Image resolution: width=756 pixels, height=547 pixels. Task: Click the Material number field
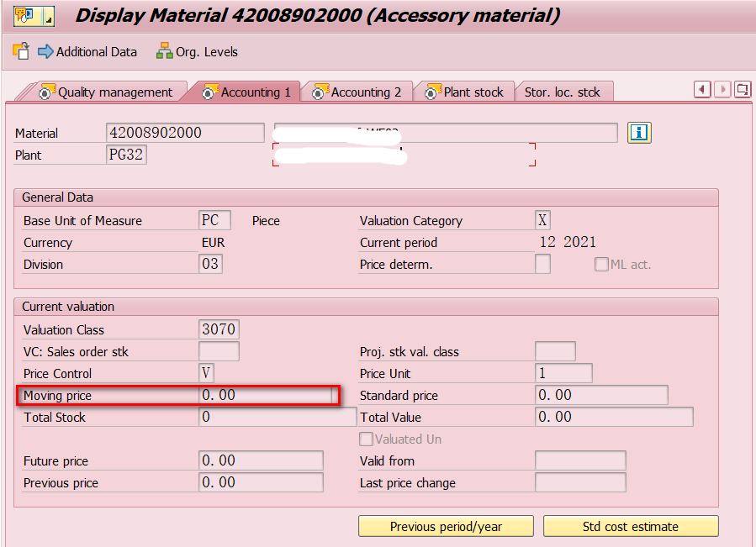tap(185, 133)
